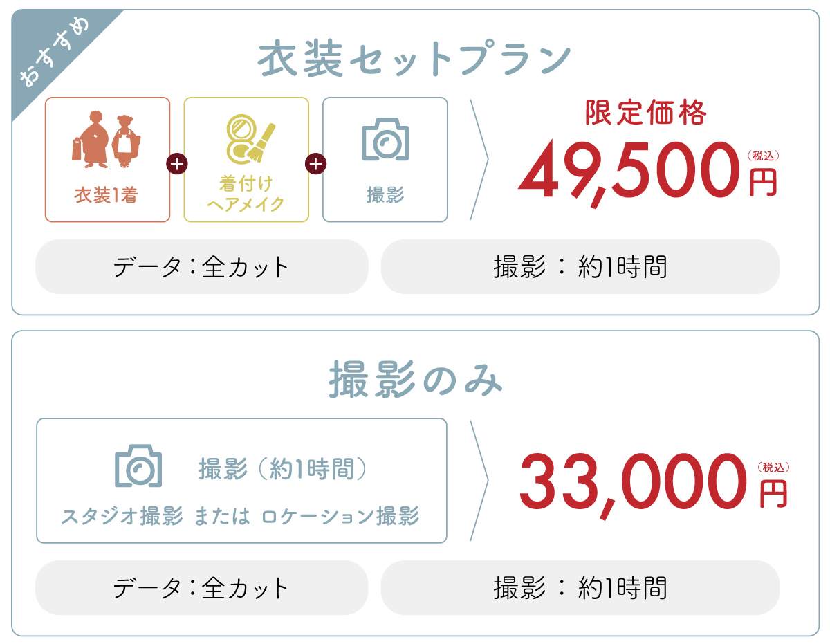Screen dimensions: 830x644
Task: Click the plus sign between 着付け and 撮影
Action: click(x=315, y=164)
